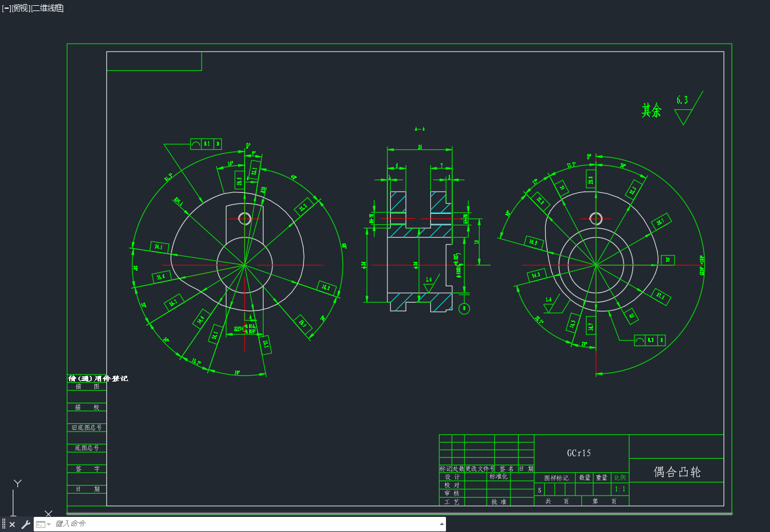This screenshot has height=532, width=770.
Task: Select the 设 计 row label
Action: point(452,477)
